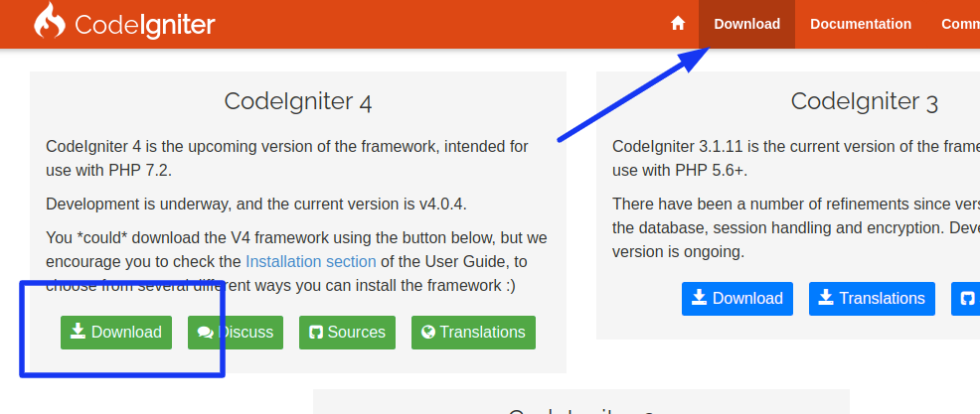The image size is (980, 414).
Task: Click the CodeIgniter 3 card heading
Action: pos(865,101)
